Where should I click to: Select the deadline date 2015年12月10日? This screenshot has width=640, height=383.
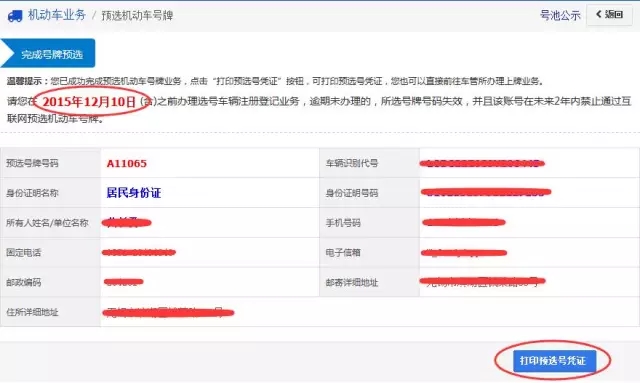click(89, 102)
